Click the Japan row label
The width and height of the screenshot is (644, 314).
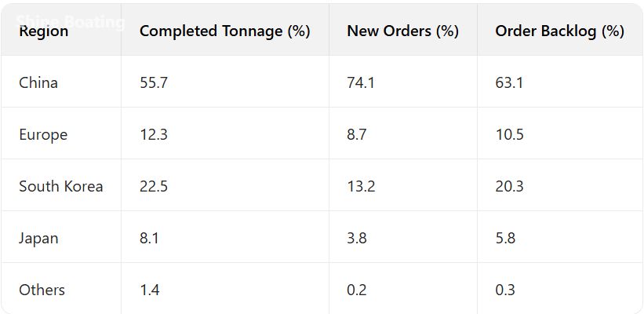pos(38,238)
